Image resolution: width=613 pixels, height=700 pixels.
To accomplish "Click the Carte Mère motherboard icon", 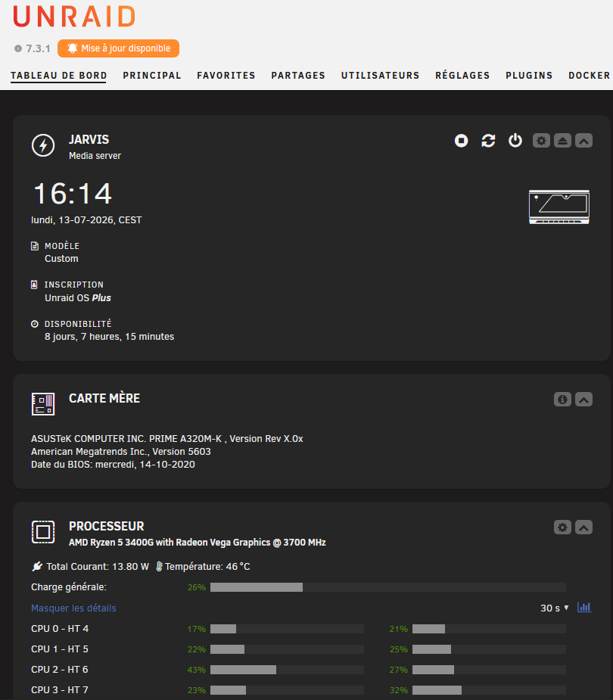I will (x=43, y=404).
